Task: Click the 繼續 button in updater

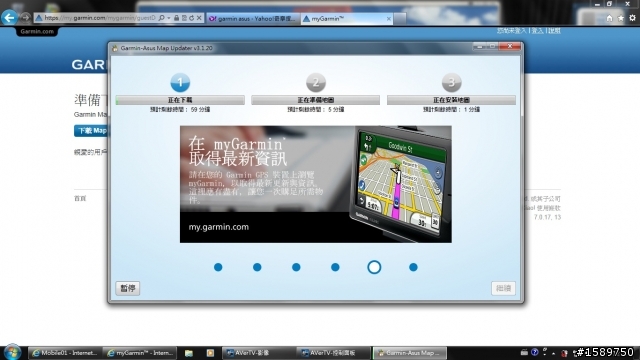Action: click(x=503, y=288)
